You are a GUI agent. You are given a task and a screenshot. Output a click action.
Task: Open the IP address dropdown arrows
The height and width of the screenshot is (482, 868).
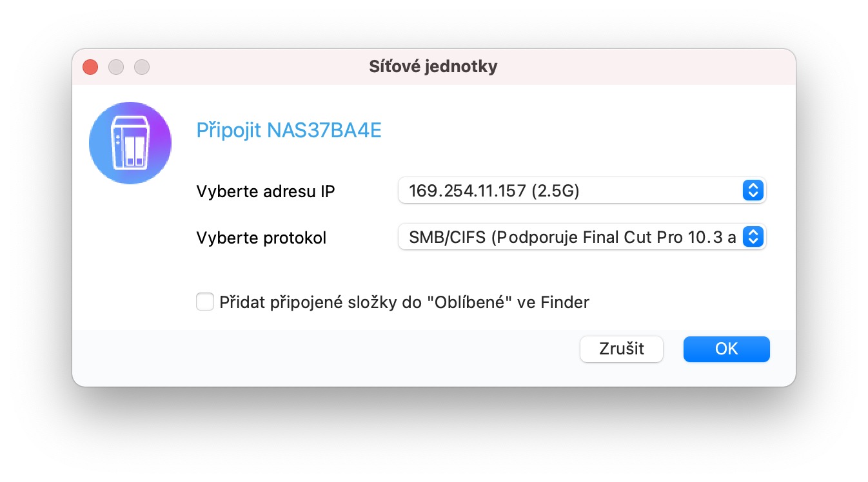753,191
